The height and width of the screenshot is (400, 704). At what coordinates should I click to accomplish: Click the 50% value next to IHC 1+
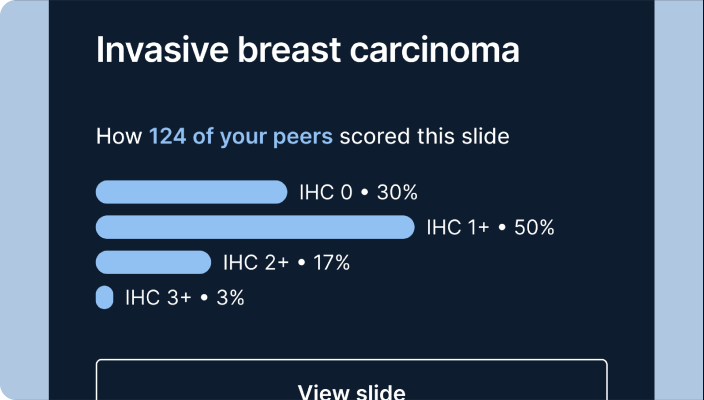(534, 228)
